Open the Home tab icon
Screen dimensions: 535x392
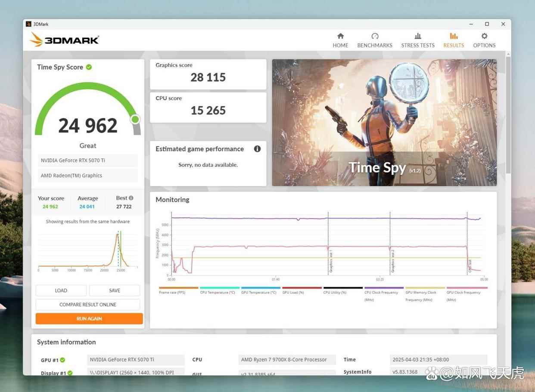(x=340, y=36)
